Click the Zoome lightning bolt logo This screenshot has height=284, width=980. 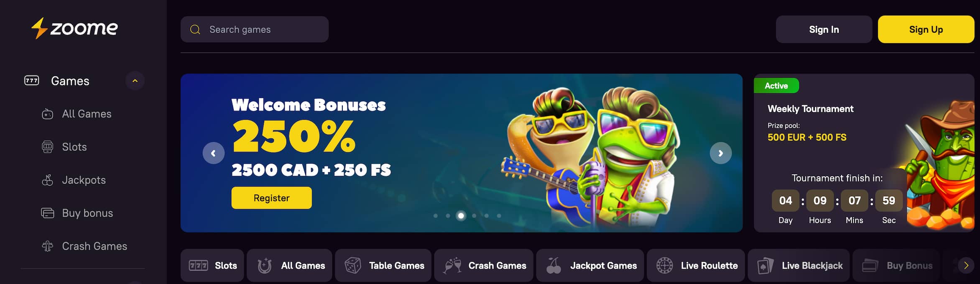pyautogui.click(x=39, y=28)
